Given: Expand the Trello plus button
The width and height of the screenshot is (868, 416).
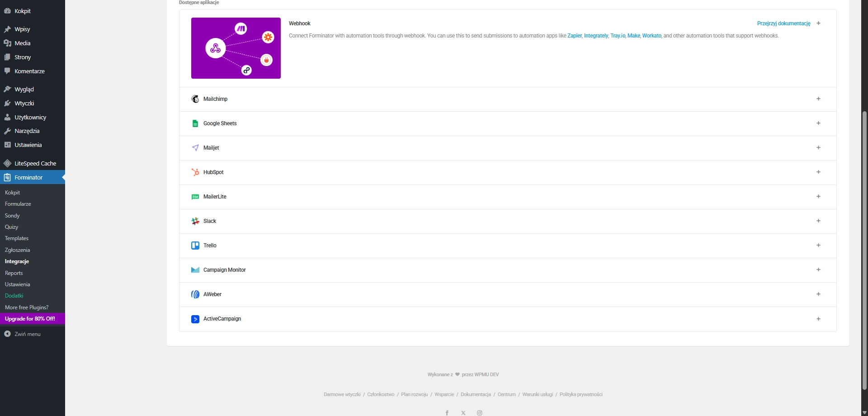Looking at the screenshot, I should pos(818,245).
